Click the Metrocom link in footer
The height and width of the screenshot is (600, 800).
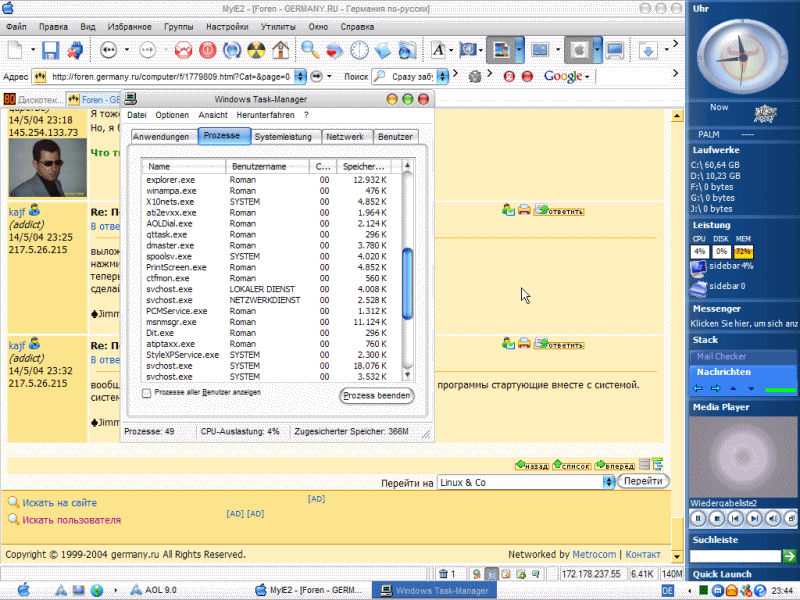coord(594,555)
